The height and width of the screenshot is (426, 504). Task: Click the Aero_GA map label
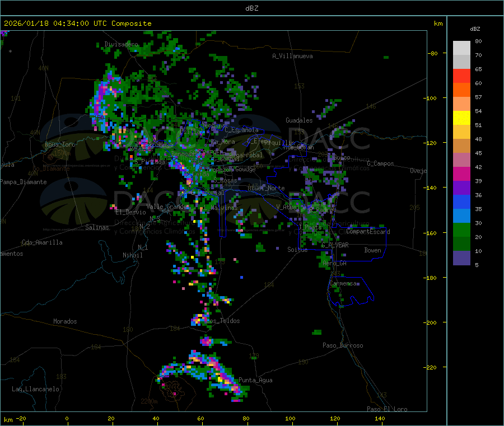point(335,263)
